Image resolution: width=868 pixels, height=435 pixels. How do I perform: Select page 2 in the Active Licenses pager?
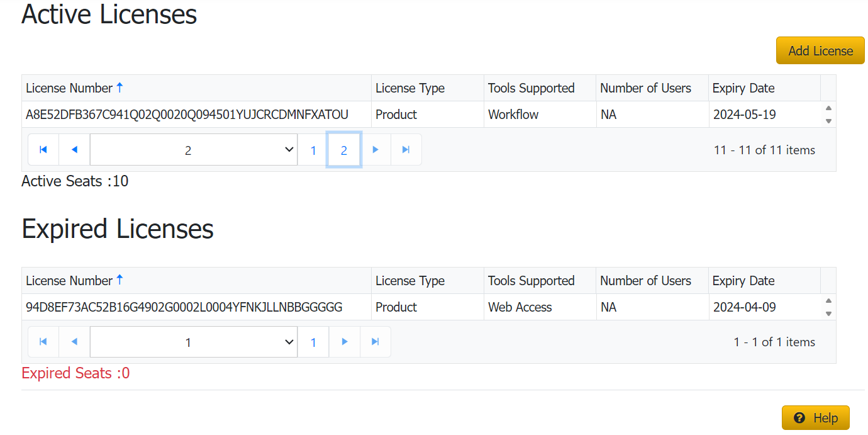click(x=344, y=149)
